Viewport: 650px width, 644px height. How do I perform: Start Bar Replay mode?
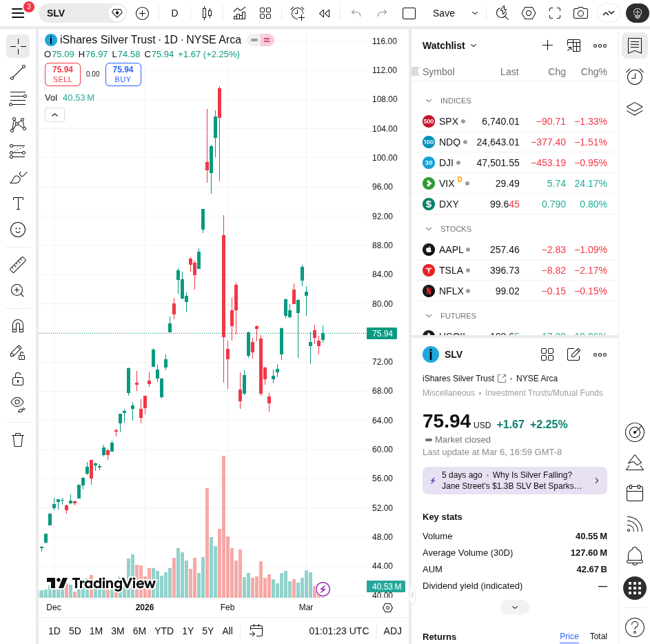(x=324, y=13)
